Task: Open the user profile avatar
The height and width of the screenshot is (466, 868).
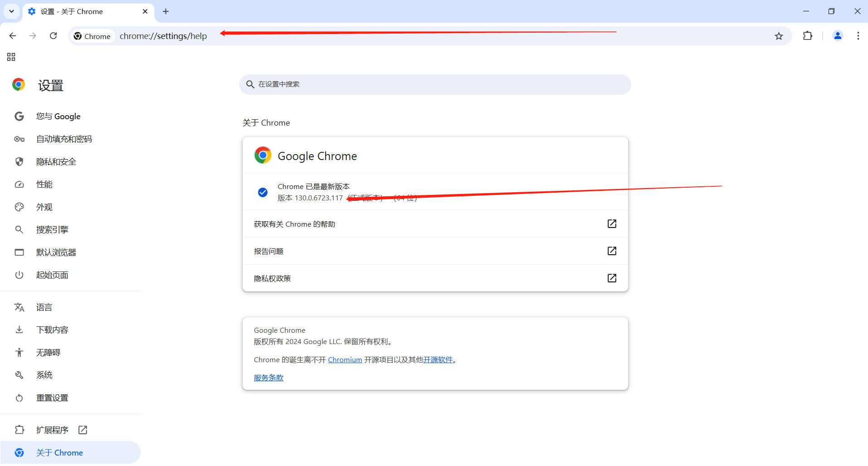Action: pos(838,36)
